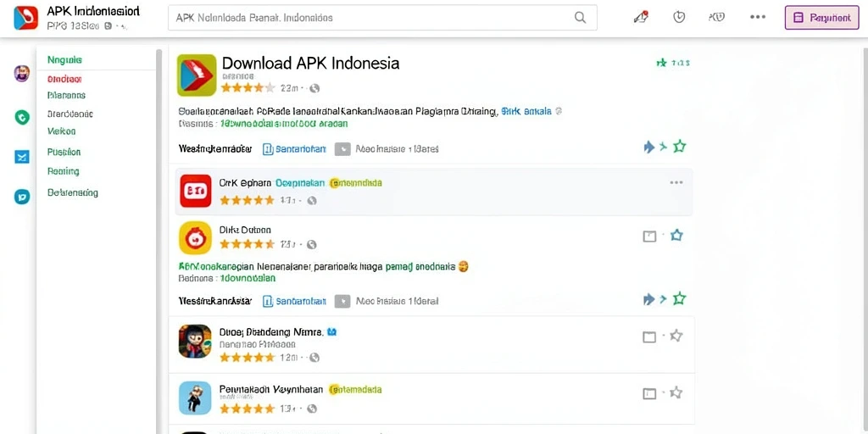The height and width of the screenshot is (434, 868).
Task: Click the red APK logo in header
Action: click(26, 18)
